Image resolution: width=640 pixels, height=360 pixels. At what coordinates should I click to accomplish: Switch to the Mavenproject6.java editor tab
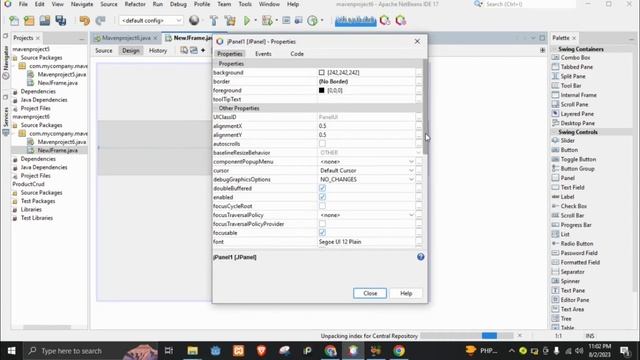click(126, 38)
